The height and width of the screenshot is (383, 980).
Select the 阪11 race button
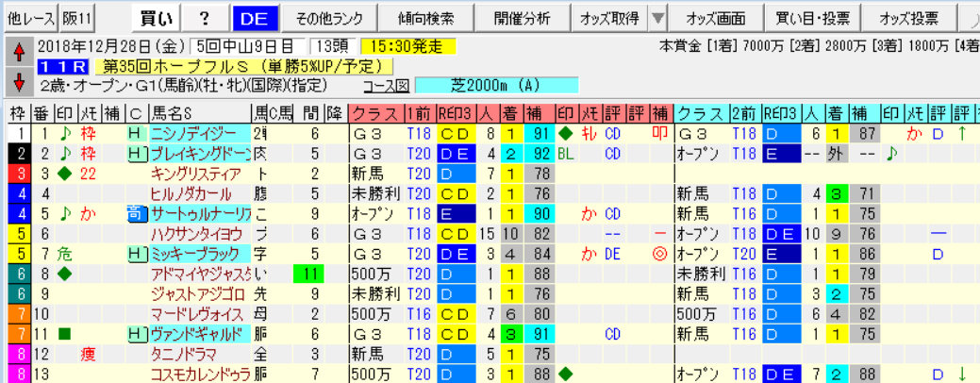click(77, 18)
